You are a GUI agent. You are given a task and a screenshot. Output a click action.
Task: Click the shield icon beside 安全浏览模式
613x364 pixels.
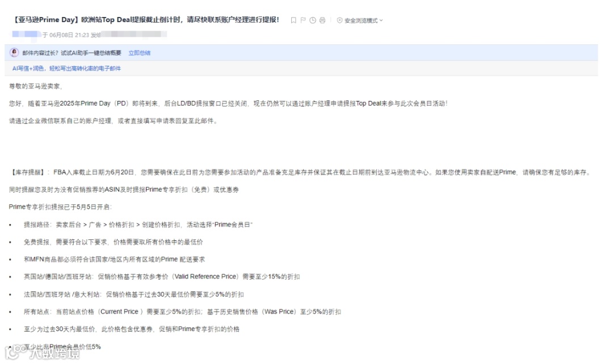339,20
